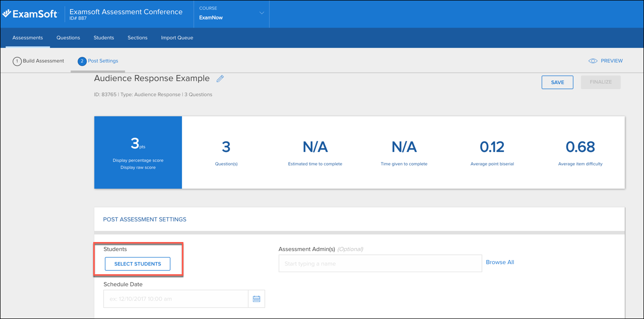The image size is (644, 319).
Task: Expand the Course ExamNow dropdown
Action: pyautogui.click(x=262, y=13)
